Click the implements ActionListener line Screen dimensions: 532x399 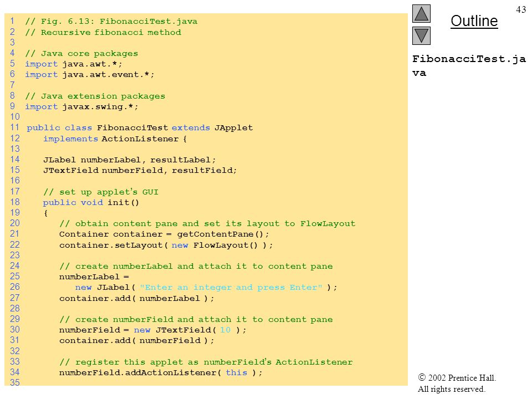115,139
